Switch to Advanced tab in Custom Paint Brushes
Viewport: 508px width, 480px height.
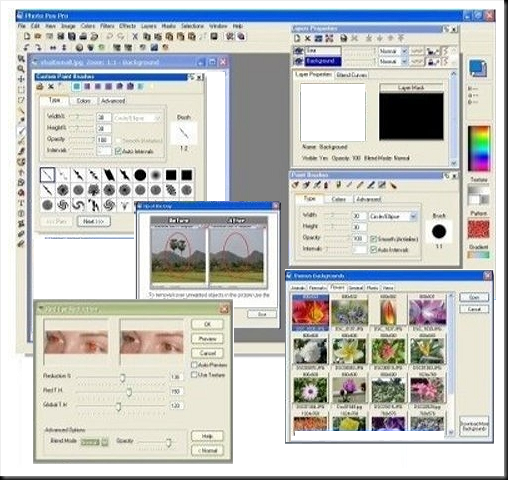point(113,101)
